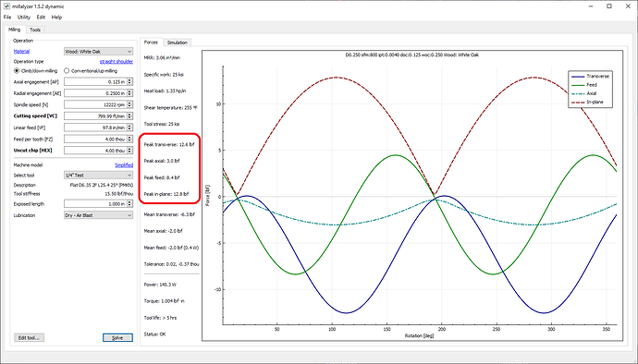Image resolution: width=638 pixels, height=364 pixels.
Task: Adjust the Feed per tooth stepper arrows
Action: [129, 140]
